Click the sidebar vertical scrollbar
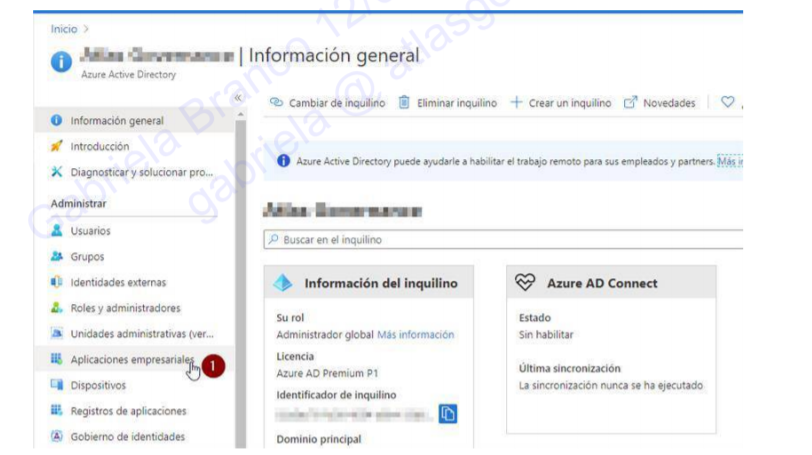The width and height of the screenshot is (812, 455). pyautogui.click(x=240, y=284)
